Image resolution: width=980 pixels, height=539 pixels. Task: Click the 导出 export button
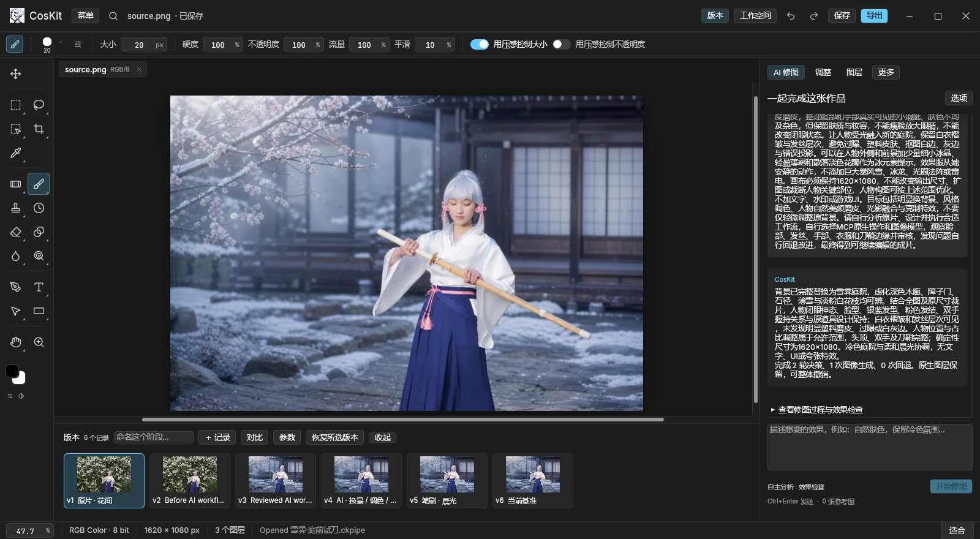tap(875, 16)
